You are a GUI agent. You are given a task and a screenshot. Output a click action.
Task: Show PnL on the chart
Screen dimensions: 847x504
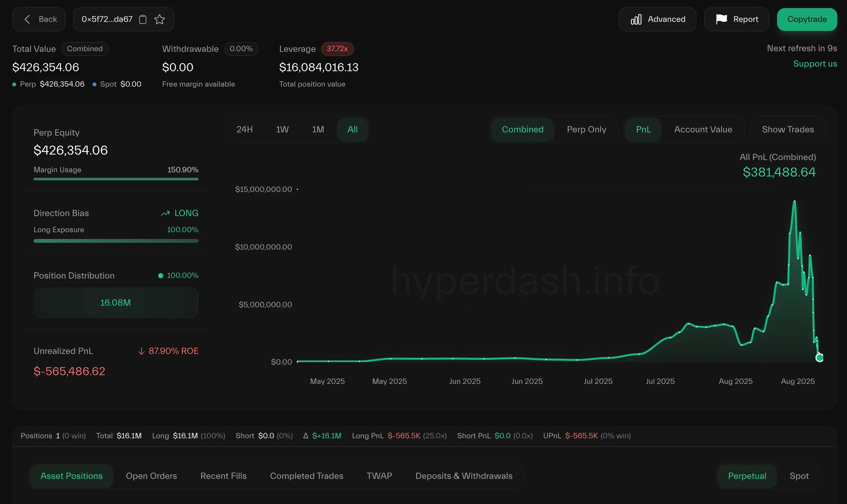[643, 129]
